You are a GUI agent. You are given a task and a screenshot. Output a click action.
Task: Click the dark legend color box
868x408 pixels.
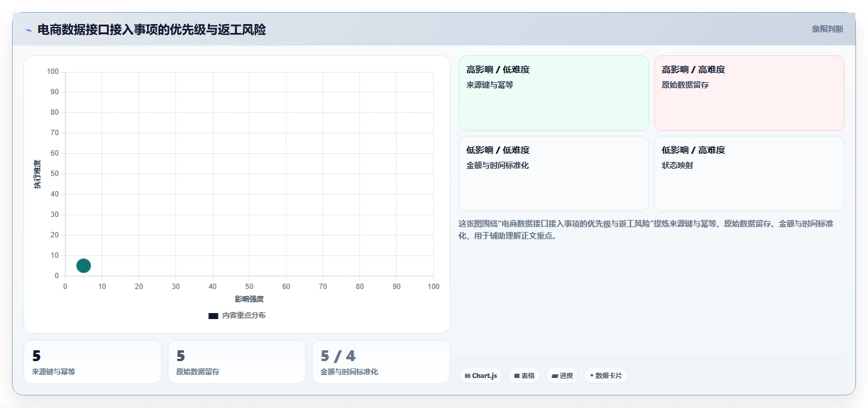click(x=213, y=316)
